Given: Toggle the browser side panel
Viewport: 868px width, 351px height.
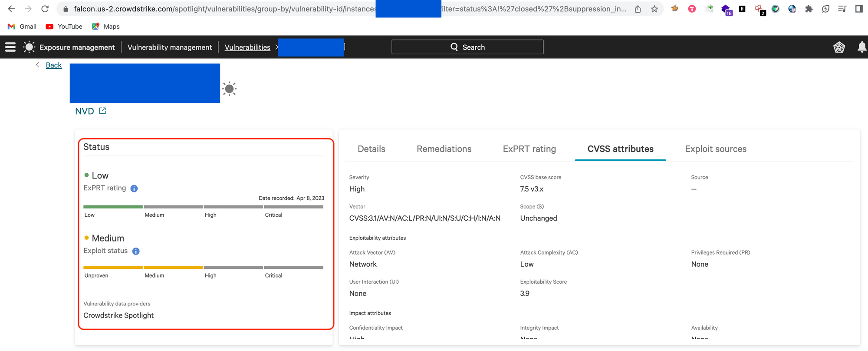Looking at the screenshot, I should tap(859, 9).
